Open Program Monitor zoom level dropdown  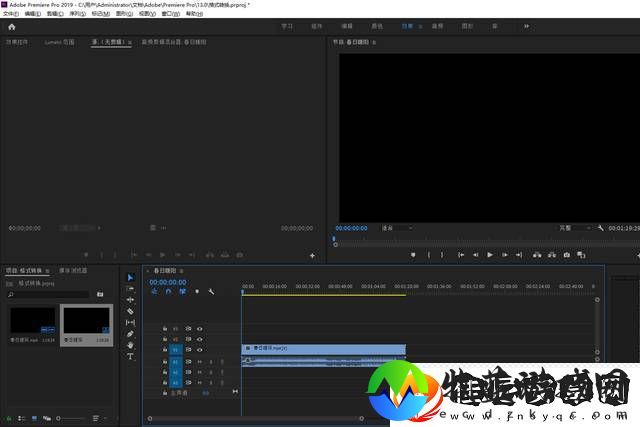pos(397,228)
